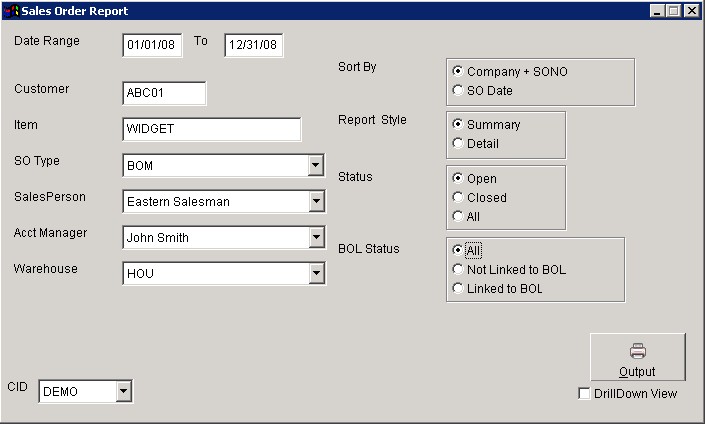
Task: Click the start date field 01/01/08
Action: 152,45
